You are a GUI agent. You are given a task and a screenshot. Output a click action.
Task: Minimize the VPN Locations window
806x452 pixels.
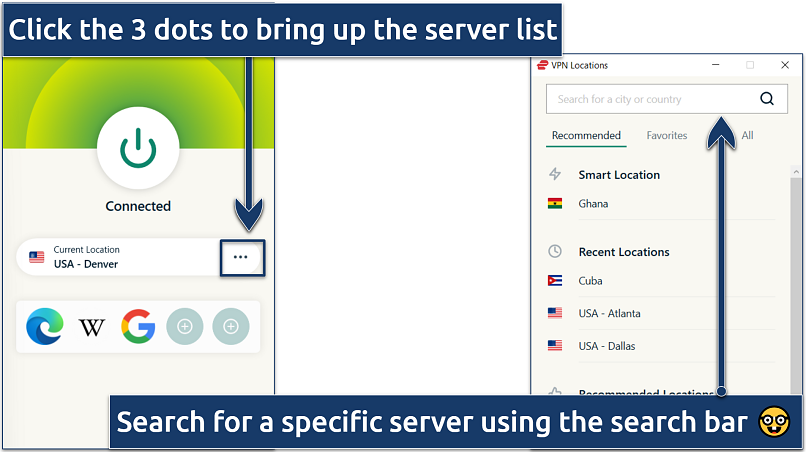click(716, 65)
